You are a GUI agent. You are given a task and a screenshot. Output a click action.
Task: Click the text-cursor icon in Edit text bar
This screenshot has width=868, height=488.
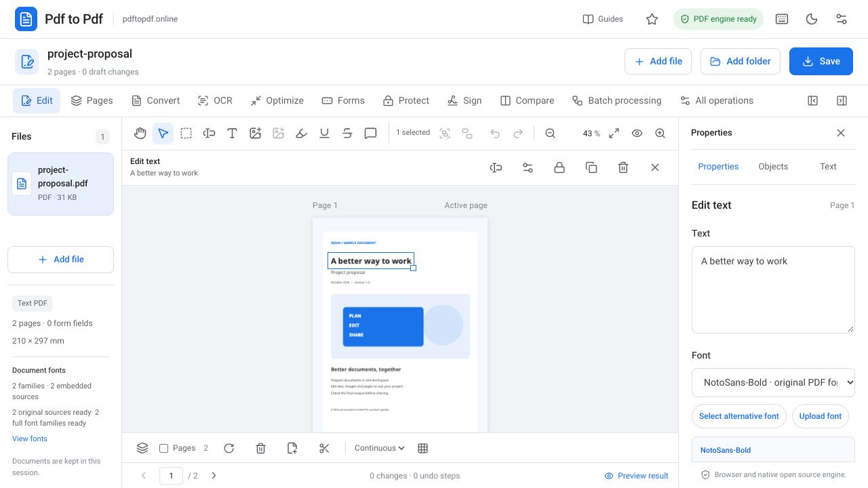[496, 167]
